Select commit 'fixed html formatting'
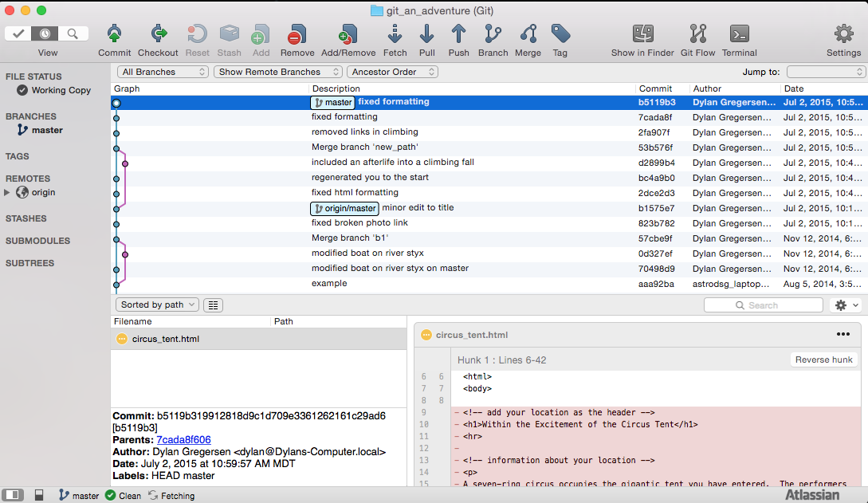 click(489, 193)
